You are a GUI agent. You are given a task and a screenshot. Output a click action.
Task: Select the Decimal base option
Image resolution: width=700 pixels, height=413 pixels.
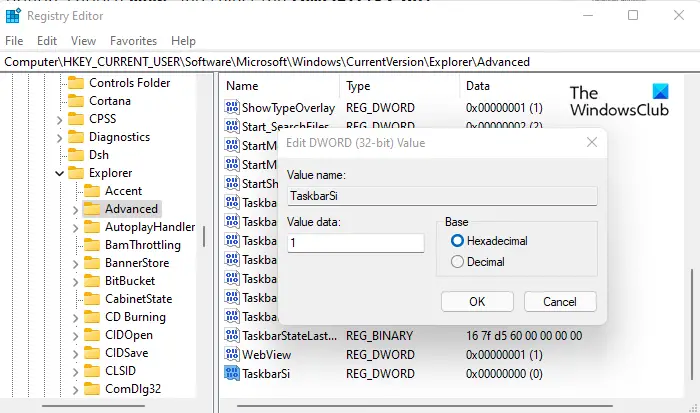478,262
